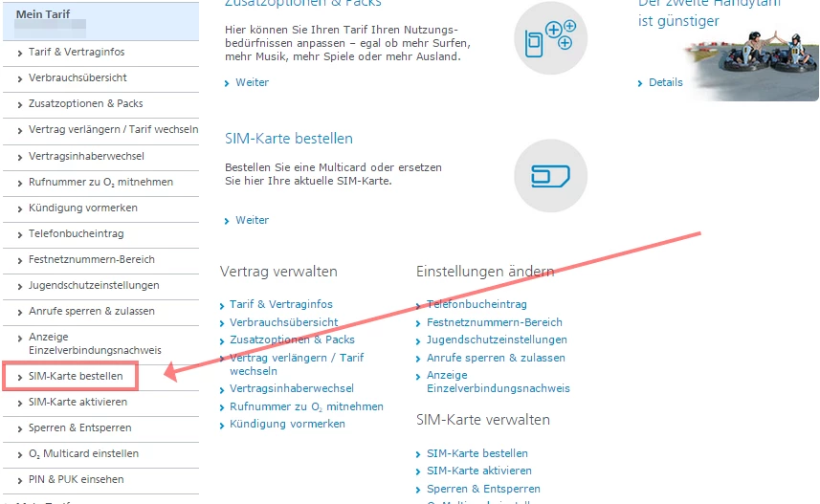Screen dimensions: 820x504
Task: Click Weiter under Zusatzoptionen & Packs description
Action: (252, 82)
